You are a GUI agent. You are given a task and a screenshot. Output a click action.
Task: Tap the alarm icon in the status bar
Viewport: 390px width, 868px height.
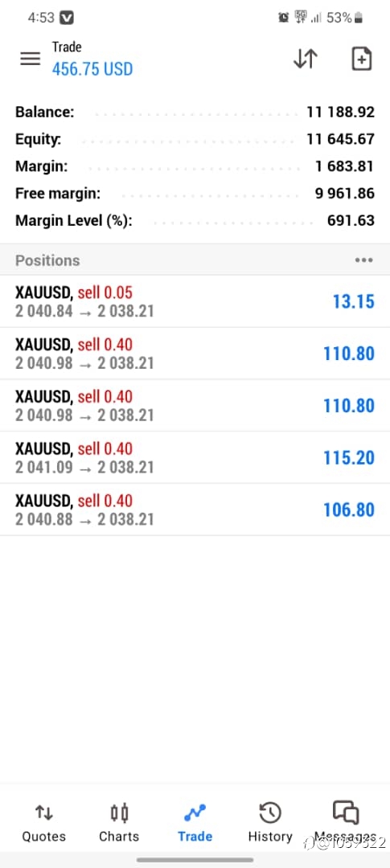tap(284, 18)
